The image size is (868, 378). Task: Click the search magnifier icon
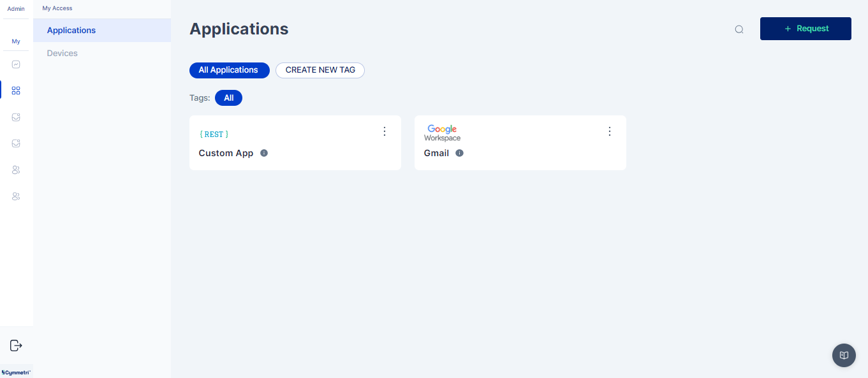[x=739, y=29]
